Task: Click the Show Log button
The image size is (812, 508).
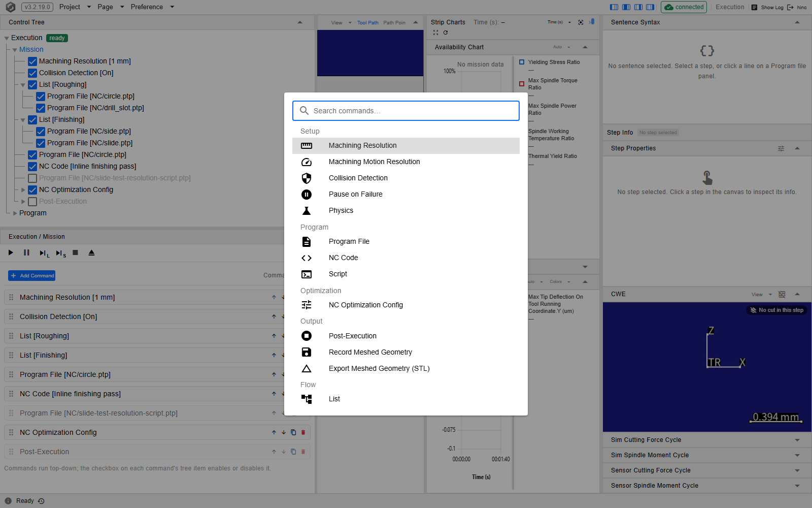Action: tap(767, 7)
